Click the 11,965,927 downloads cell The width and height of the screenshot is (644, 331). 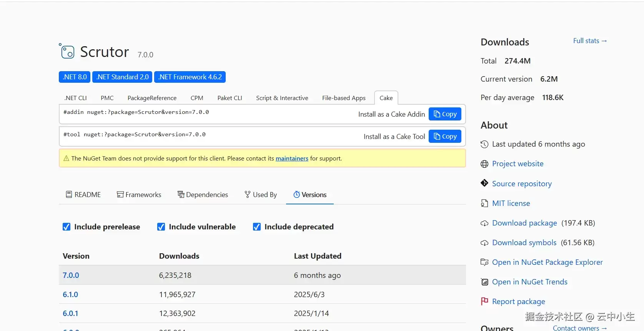pos(177,294)
